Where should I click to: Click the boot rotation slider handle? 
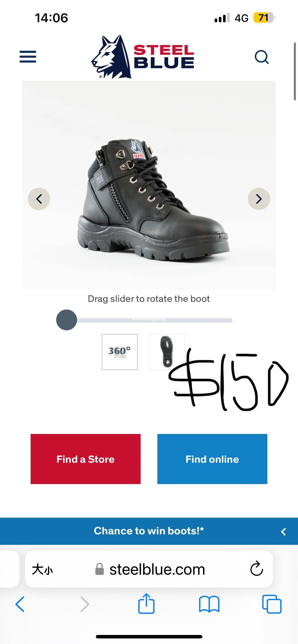pos(67,320)
